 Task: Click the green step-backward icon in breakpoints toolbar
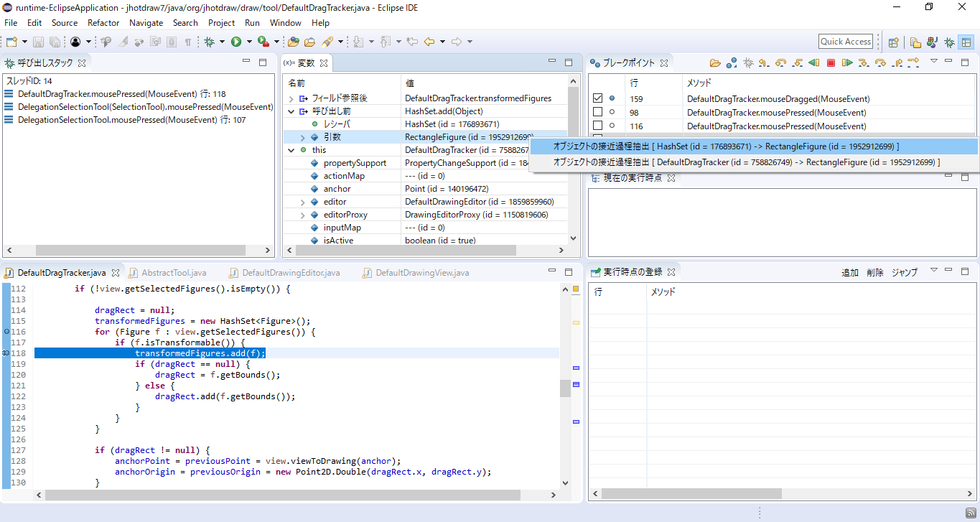(x=814, y=63)
